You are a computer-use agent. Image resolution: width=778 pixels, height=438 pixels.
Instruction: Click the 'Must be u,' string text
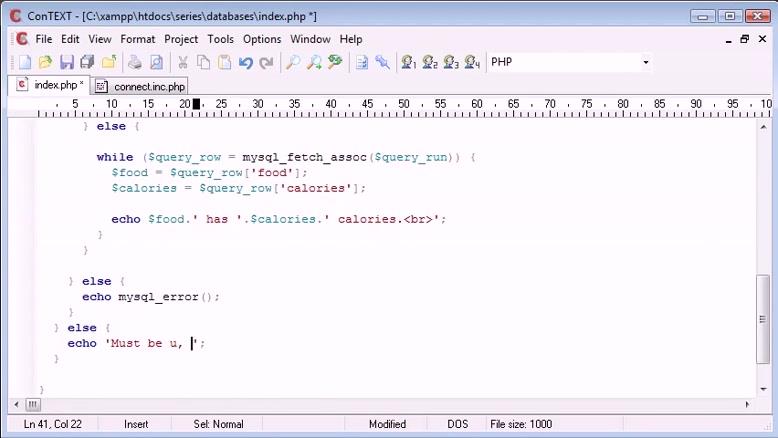coord(147,343)
